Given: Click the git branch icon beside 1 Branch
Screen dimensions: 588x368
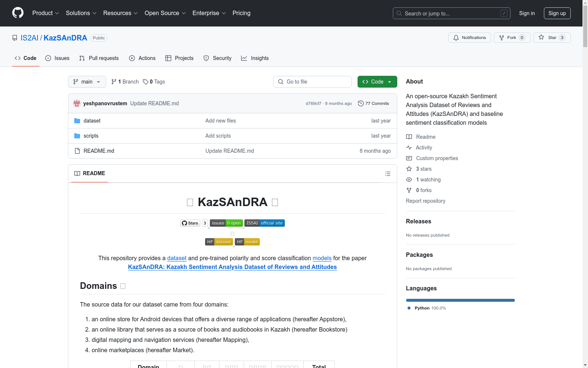Looking at the screenshot, I should click(x=114, y=82).
